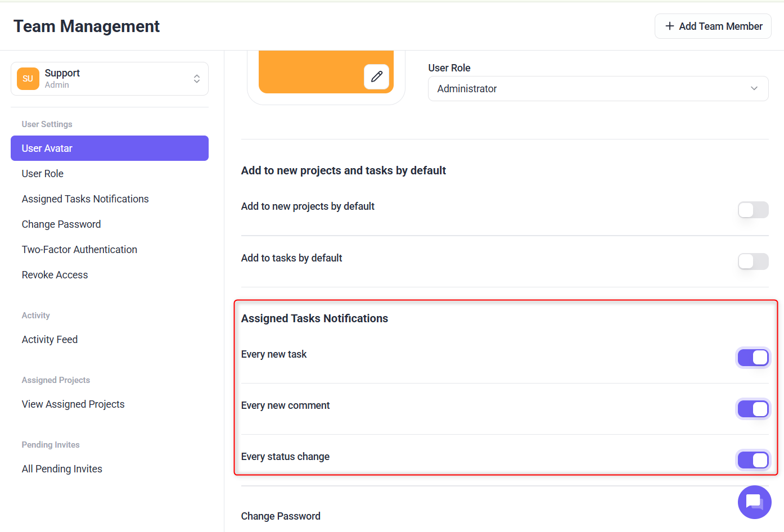Click the User Role dropdown chevron
784x532 pixels.
click(754, 89)
